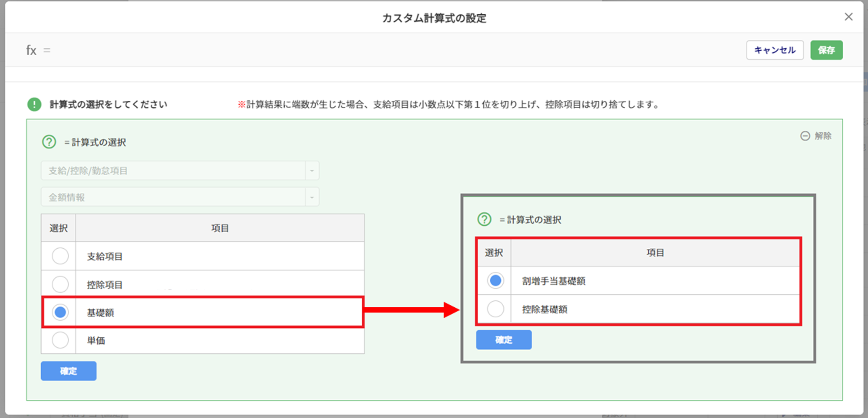Click the 支給項目 row text
The width and height of the screenshot is (868, 418).
[x=105, y=257]
